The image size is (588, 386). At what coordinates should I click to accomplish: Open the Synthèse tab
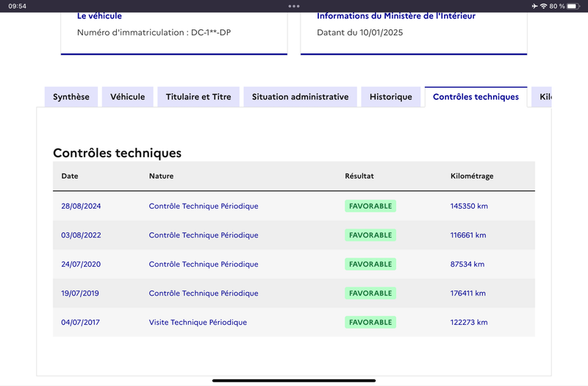tap(71, 97)
